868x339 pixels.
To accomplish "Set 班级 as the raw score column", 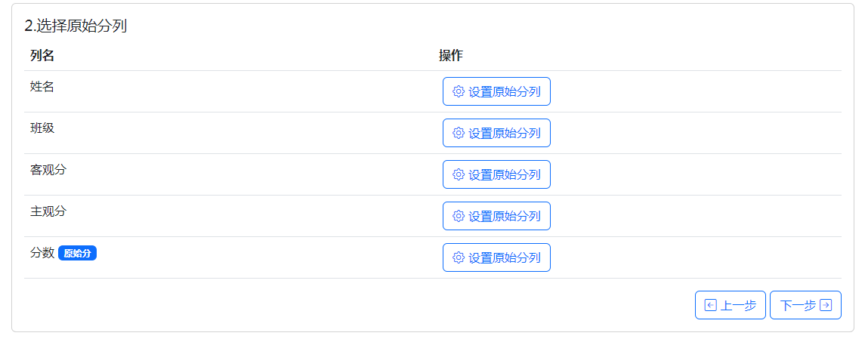I will pyautogui.click(x=496, y=133).
